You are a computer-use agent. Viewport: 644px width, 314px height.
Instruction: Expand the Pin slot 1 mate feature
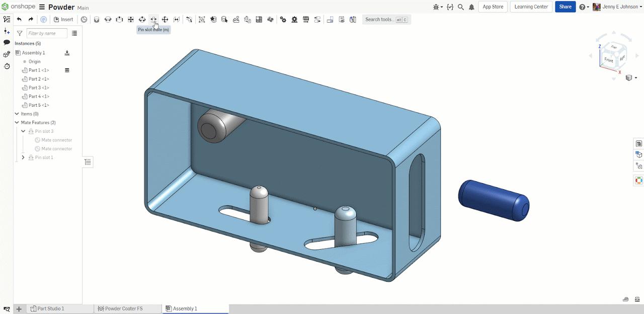(23, 157)
